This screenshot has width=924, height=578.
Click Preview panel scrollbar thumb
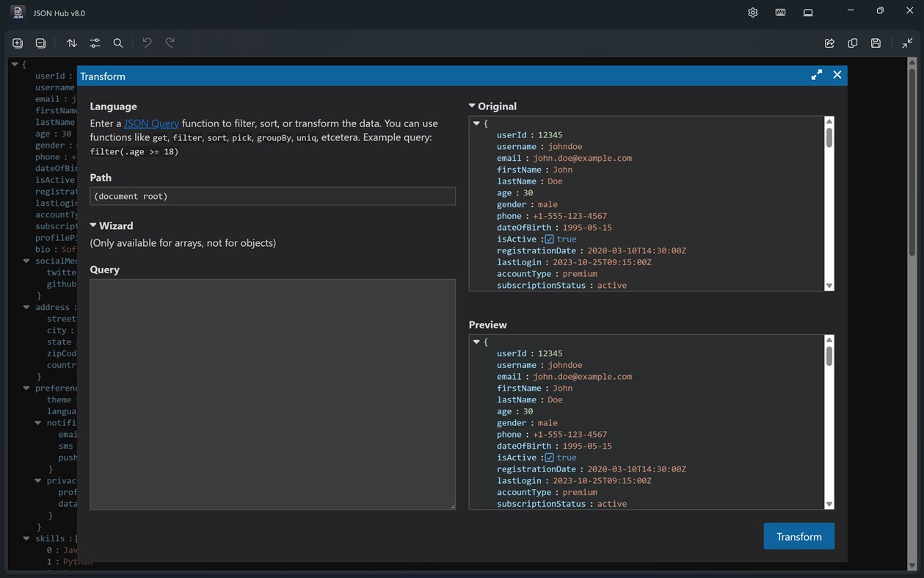829,355
